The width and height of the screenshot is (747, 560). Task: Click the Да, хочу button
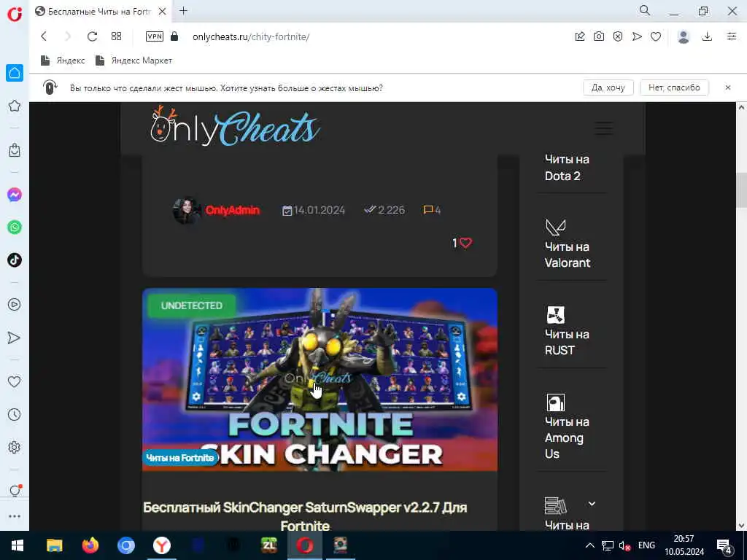click(608, 87)
